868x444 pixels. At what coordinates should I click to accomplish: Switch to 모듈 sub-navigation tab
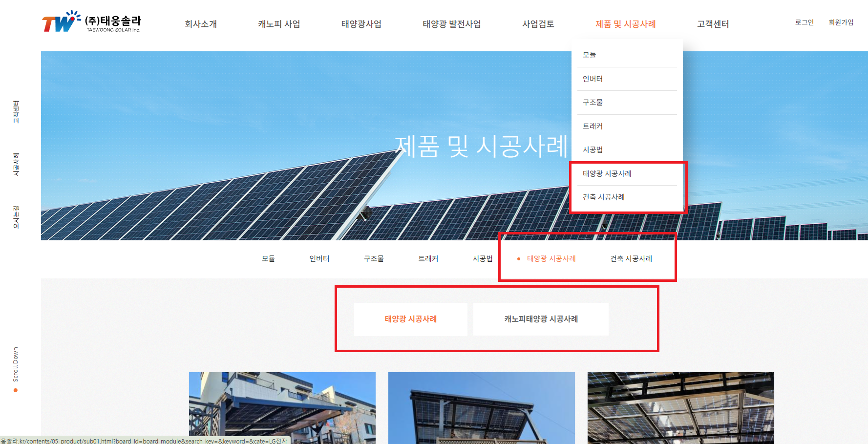(269, 258)
